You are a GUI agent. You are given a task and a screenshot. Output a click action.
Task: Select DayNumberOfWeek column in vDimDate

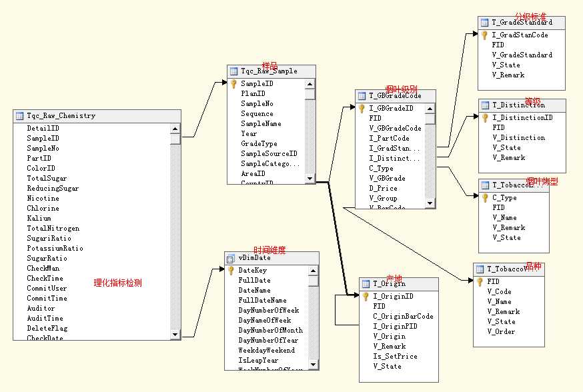point(267,311)
